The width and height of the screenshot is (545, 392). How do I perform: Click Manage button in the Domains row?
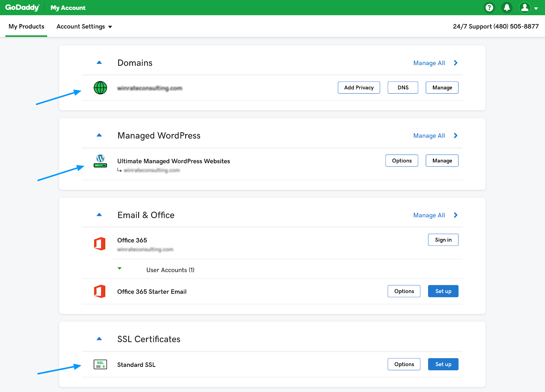[x=442, y=87]
